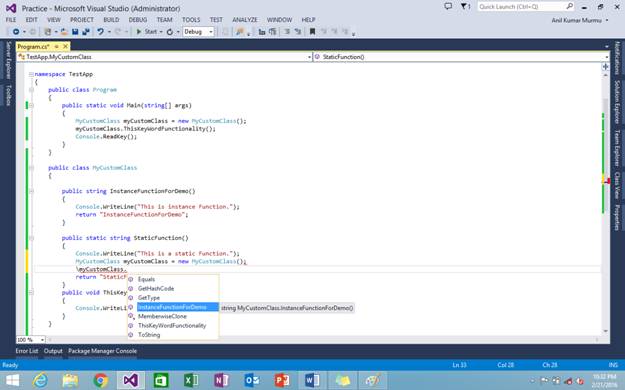
Task: Select GetType in the IntelliSense list
Action: click(x=173, y=298)
